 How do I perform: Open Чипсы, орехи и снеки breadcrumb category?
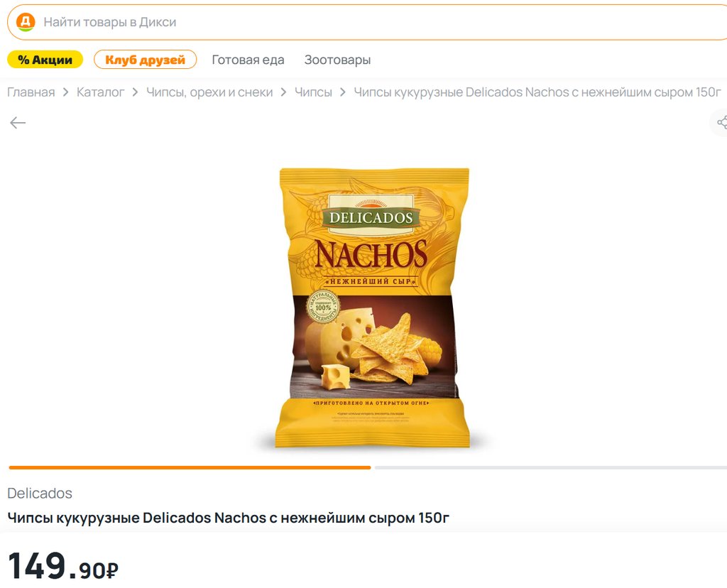click(209, 92)
